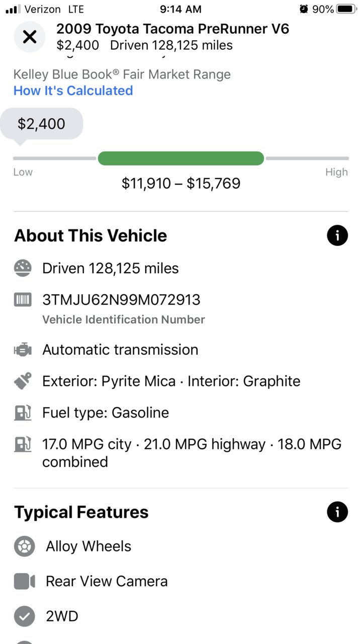Tap the 2009 Toyota Tacoma PreRunner V6 title
The width and height of the screenshot is (362, 644).
[x=173, y=29]
